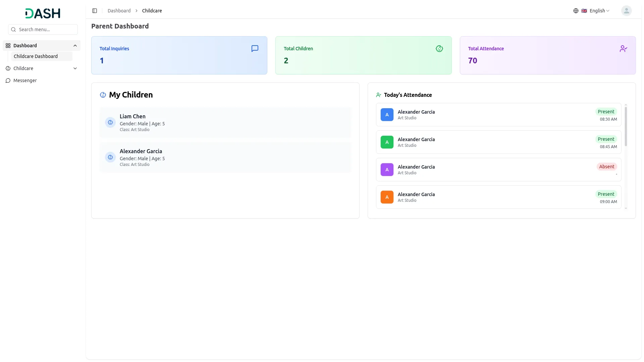The width and height of the screenshot is (644, 362).
Task: Click the Absent status badge
Action: click(x=607, y=167)
